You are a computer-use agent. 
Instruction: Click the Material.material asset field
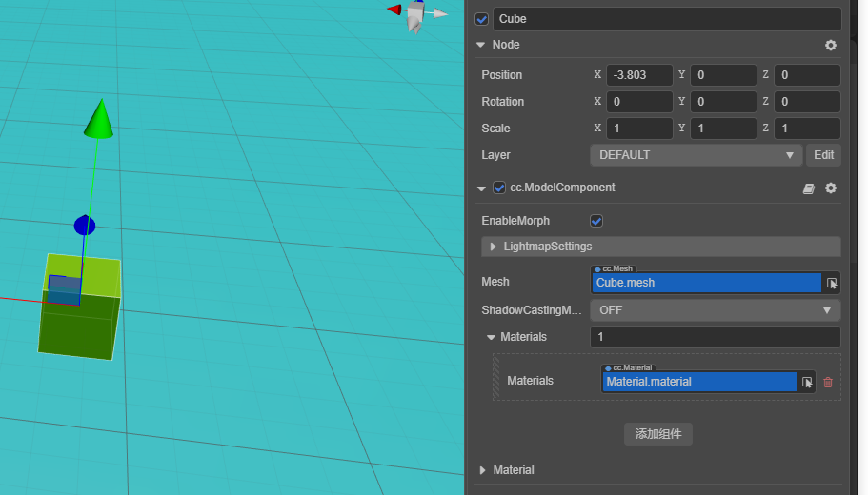(x=699, y=382)
